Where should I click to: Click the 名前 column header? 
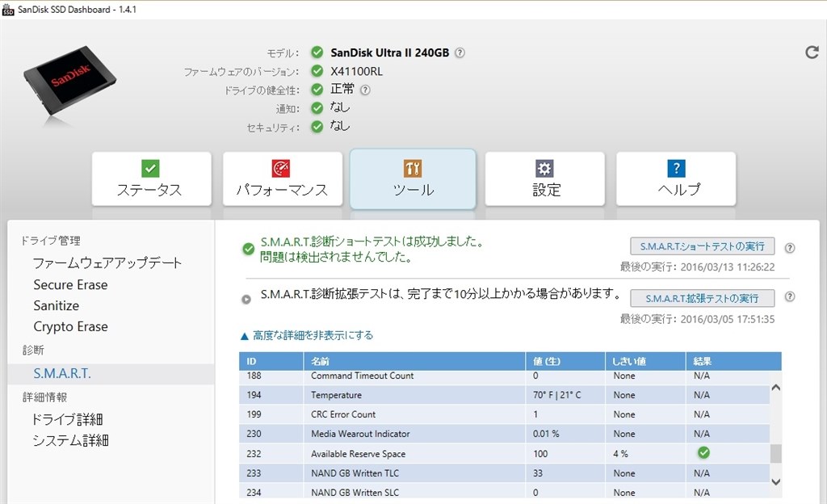414,361
